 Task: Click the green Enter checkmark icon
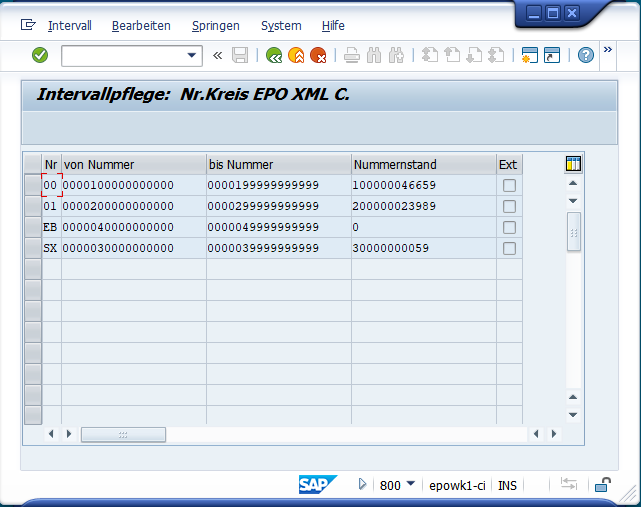[40, 55]
